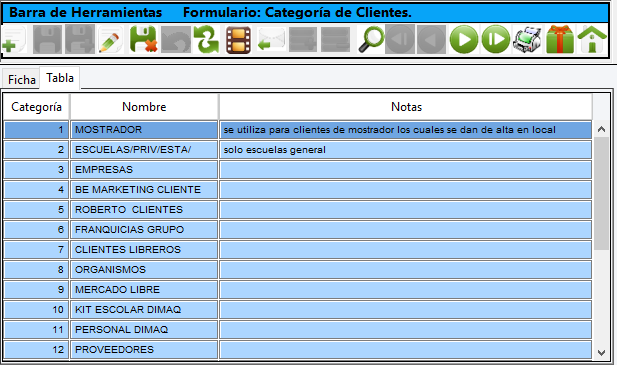Select the PERSONAL DIMAQ cell
The width and height of the screenshot is (617, 365).
point(144,330)
